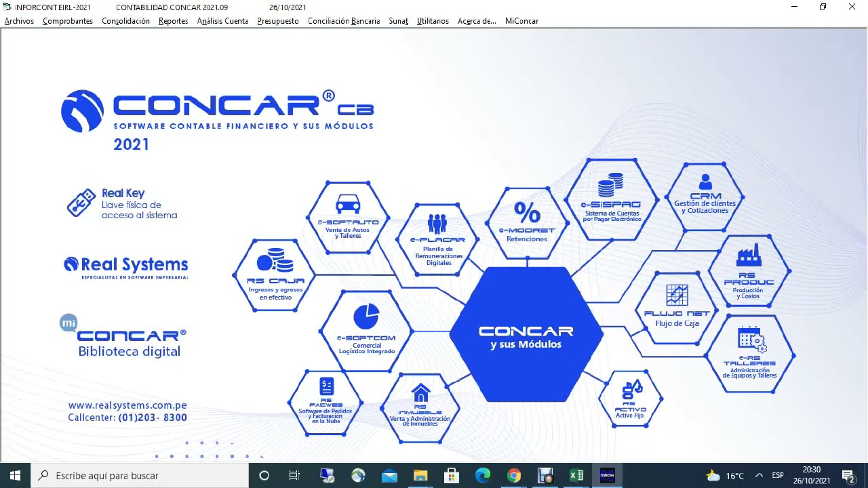Open the computer network icon in taskbar
This screenshot has width=868, height=488.
click(327, 476)
